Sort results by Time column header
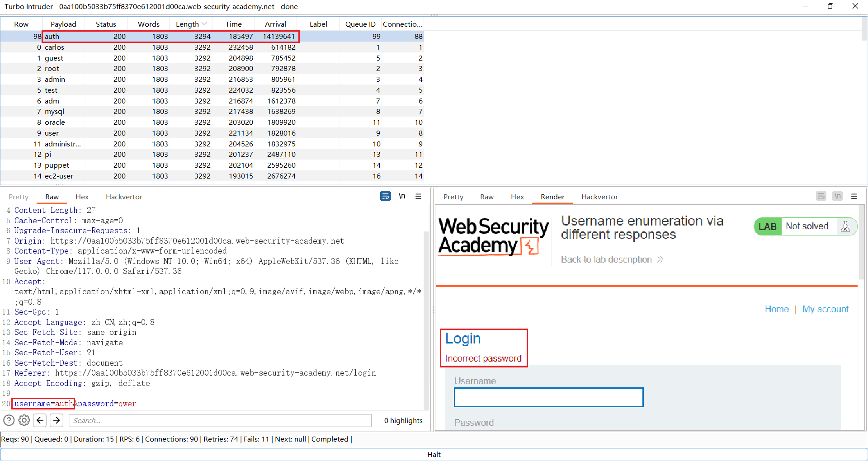This screenshot has height=461, width=868. pos(233,24)
